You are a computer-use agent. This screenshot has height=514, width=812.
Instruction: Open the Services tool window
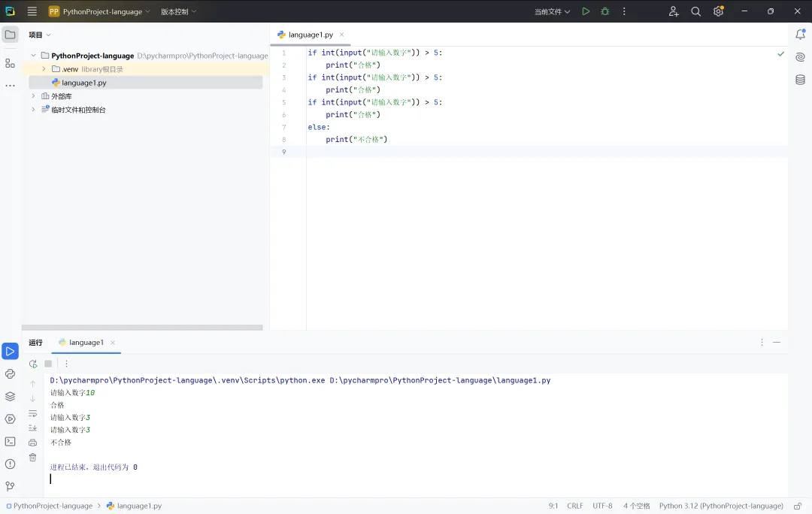click(x=11, y=419)
